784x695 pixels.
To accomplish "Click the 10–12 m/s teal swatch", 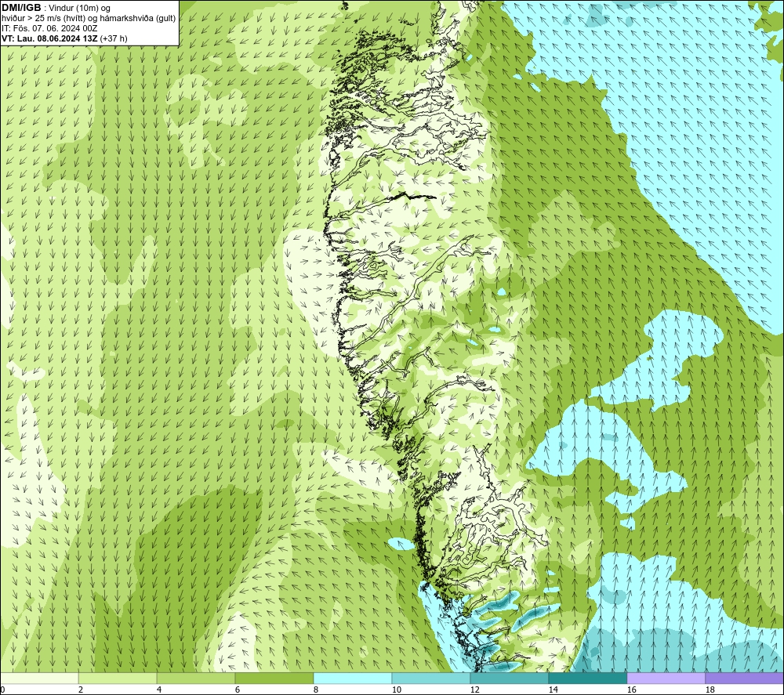I will (x=431, y=678).
